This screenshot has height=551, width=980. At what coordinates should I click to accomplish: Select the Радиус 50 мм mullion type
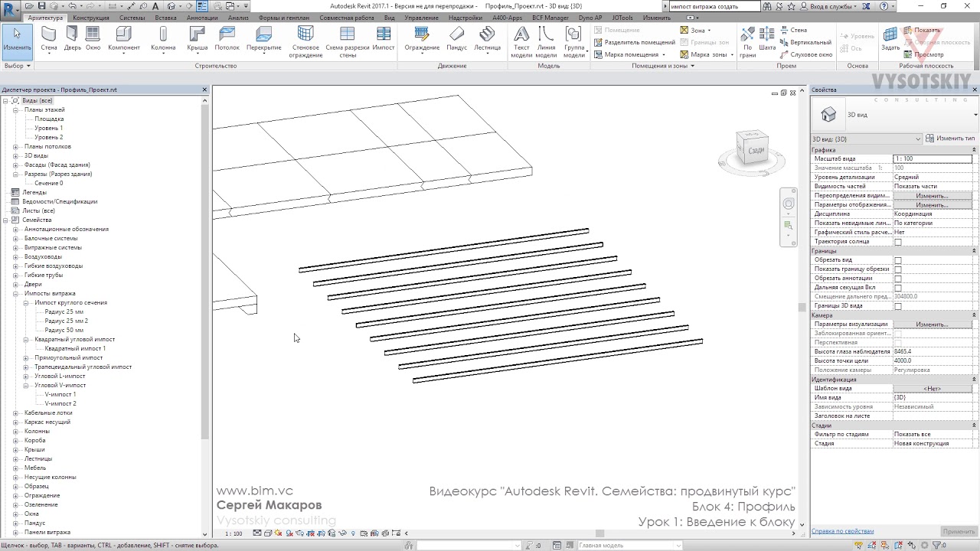pyautogui.click(x=64, y=330)
